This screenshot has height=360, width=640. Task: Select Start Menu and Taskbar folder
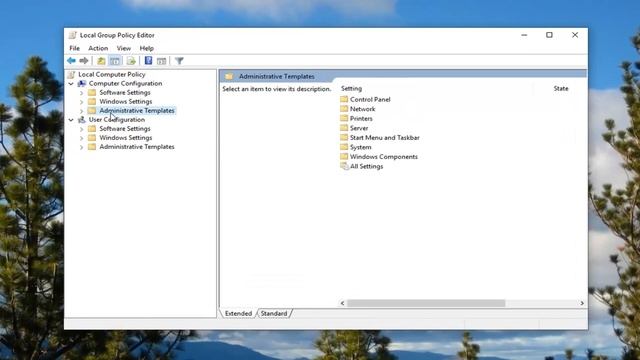pyautogui.click(x=384, y=138)
